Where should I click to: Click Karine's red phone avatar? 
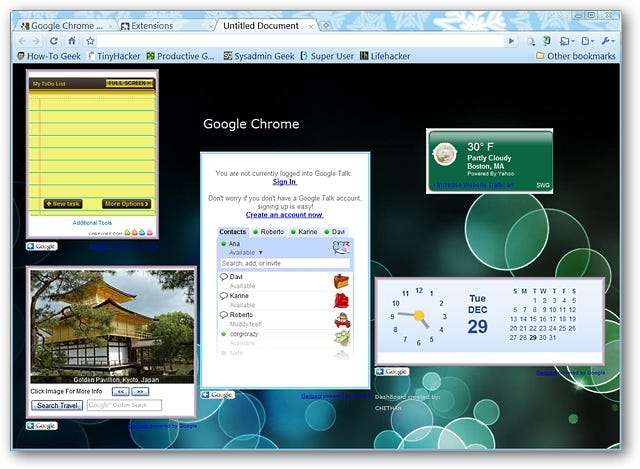coord(341,300)
